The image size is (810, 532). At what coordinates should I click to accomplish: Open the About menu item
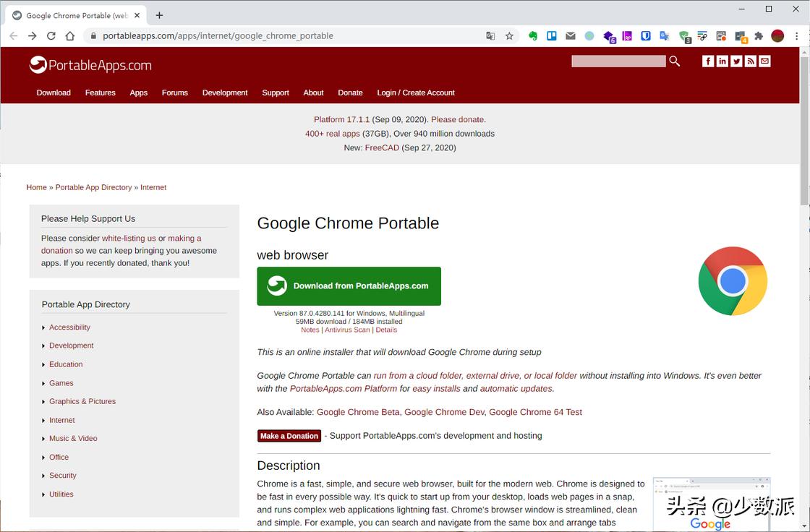pos(313,93)
